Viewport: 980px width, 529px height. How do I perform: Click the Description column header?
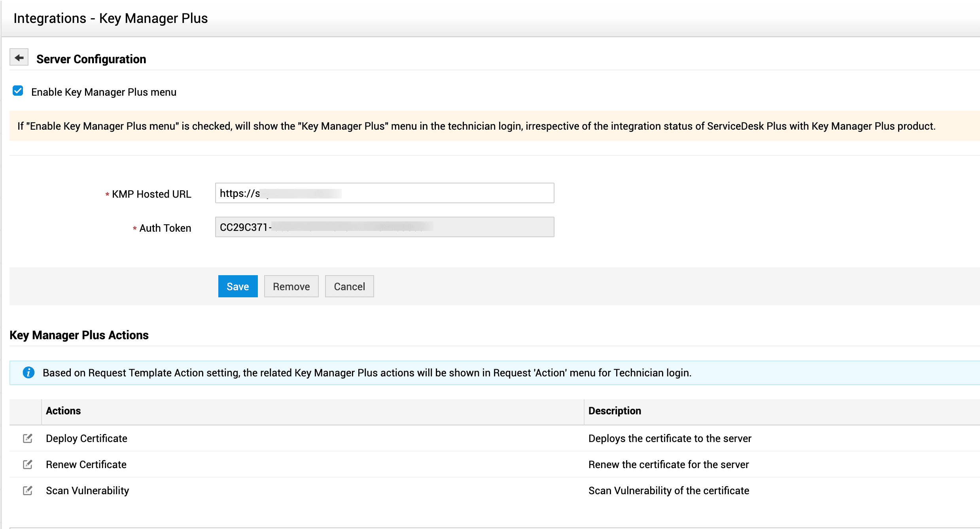(x=615, y=411)
